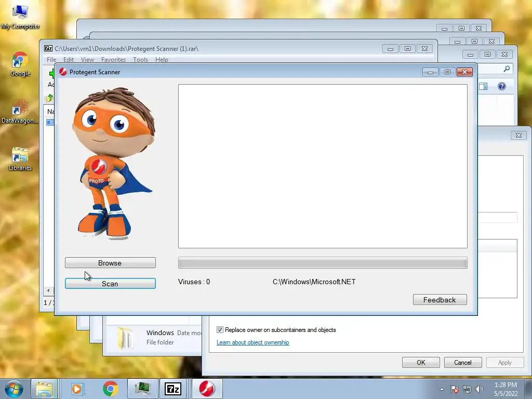Open the View menu in 7-Zip

coord(87,59)
